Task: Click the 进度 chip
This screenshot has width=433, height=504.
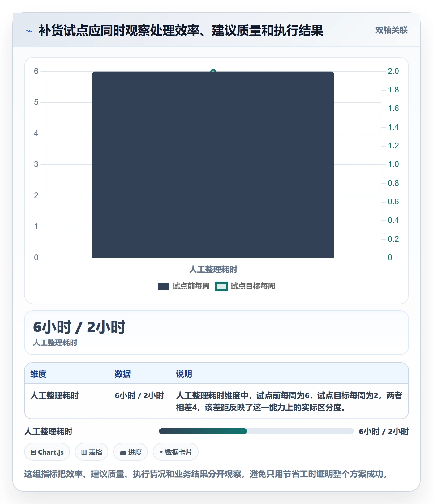Action: pos(131,452)
